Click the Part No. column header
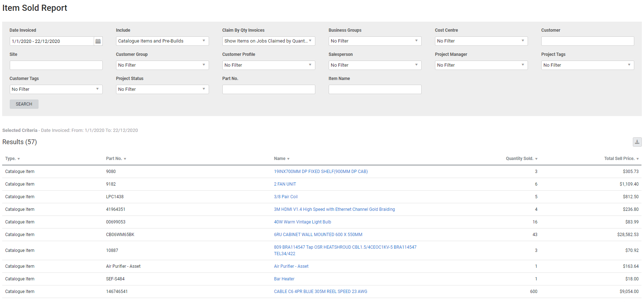Screen dimensions: 644x302 (x=114, y=159)
